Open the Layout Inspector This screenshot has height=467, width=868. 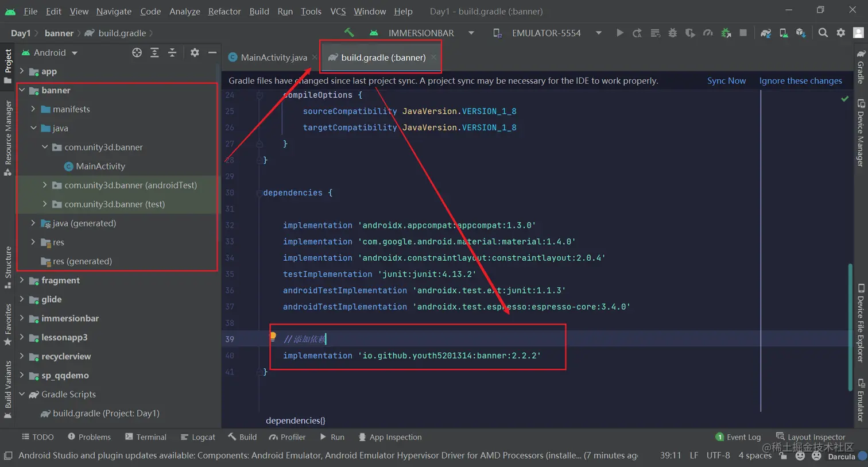click(x=811, y=437)
